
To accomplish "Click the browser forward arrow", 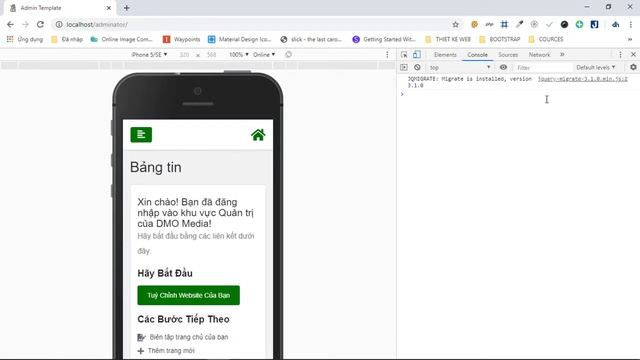I will pyautogui.click(x=25, y=24).
